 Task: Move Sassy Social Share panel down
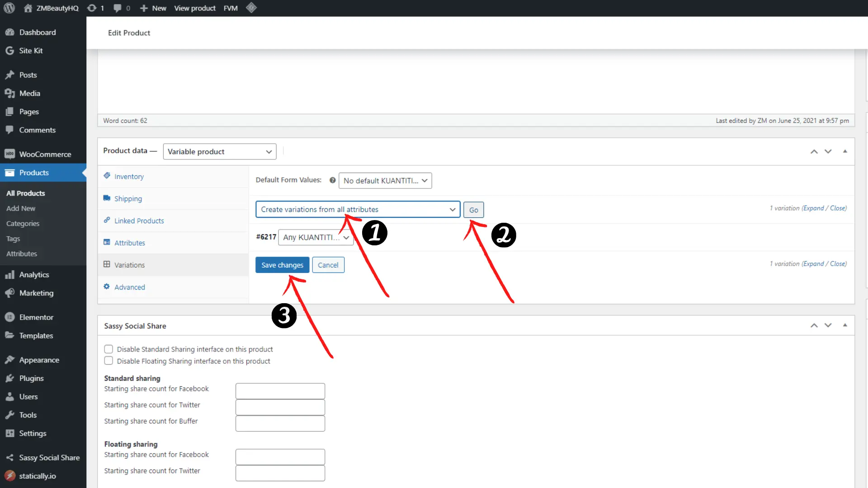click(828, 325)
